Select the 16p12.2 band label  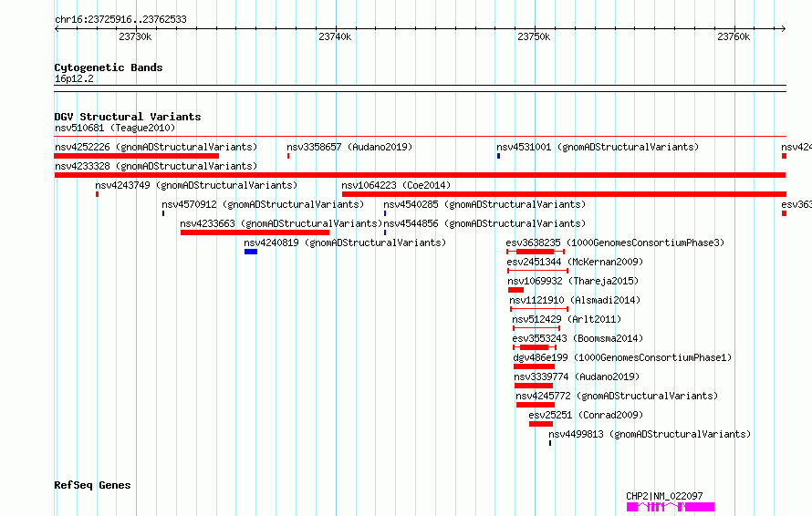(74, 78)
